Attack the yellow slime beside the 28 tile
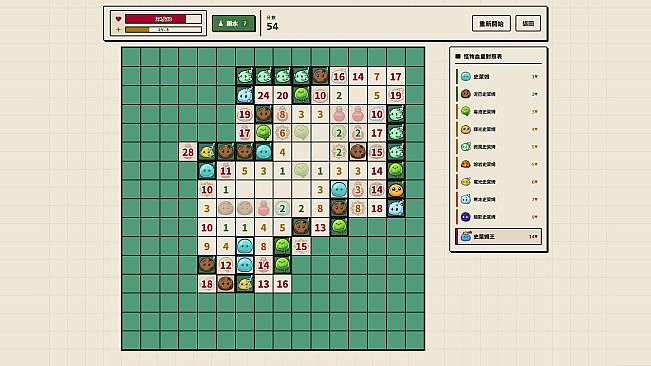Screen dimensions: 651x366 (207, 152)
